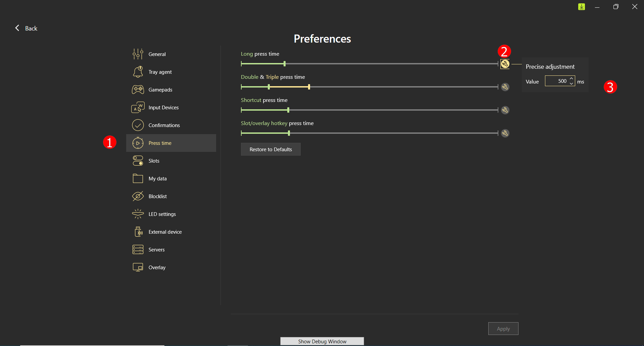
Task: Click the Back arrow to return
Action: pos(18,28)
